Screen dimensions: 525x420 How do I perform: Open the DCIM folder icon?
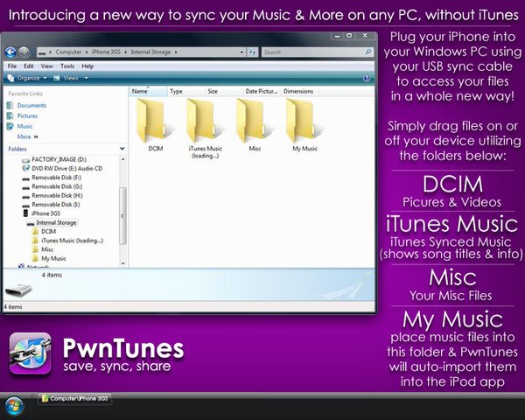[156, 122]
